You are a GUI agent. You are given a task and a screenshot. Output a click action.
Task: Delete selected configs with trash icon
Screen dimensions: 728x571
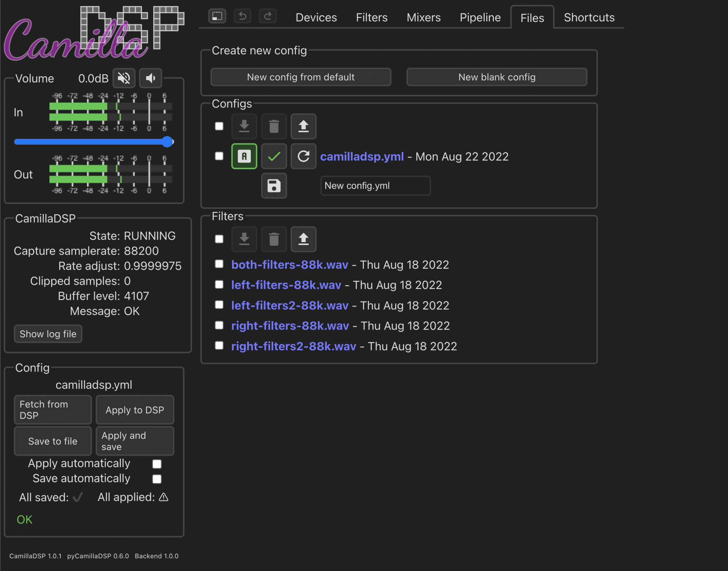tap(274, 126)
